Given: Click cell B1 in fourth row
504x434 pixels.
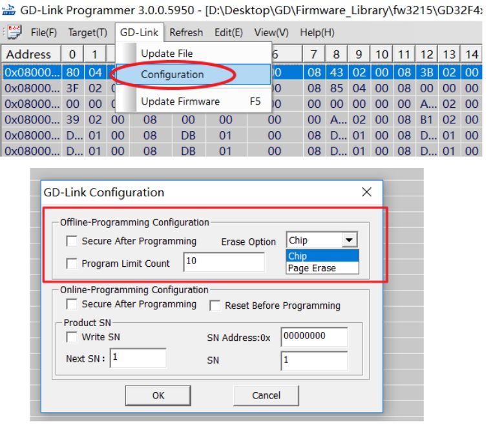Looking at the screenshot, I should pos(426,119).
